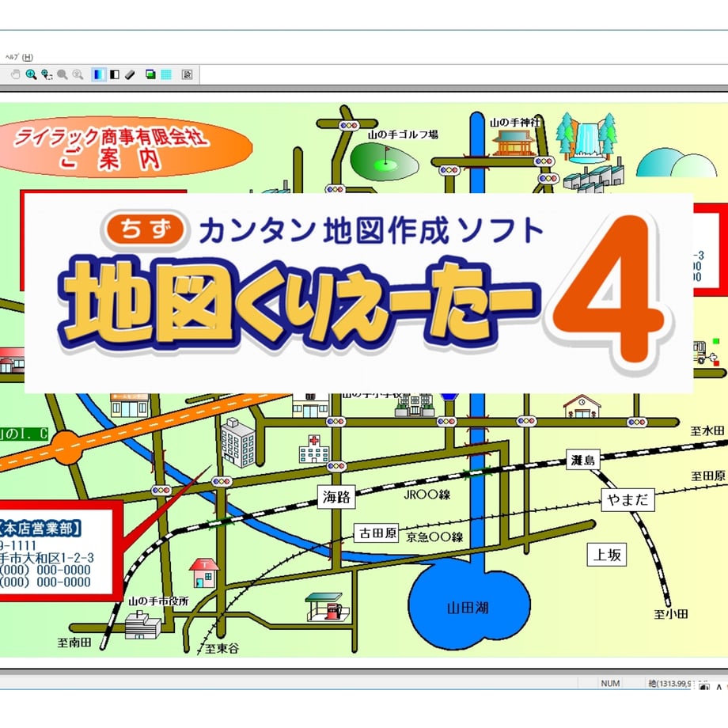Select the grey eraser-shaped tool
The width and height of the screenshot is (728, 728).
(130, 74)
